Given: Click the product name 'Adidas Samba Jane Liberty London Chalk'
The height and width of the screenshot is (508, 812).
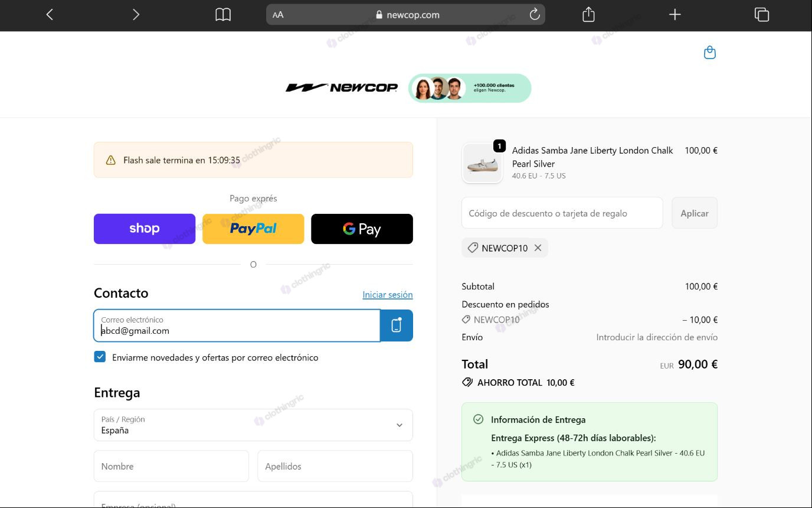Looking at the screenshot, I should tap(592, 151).
